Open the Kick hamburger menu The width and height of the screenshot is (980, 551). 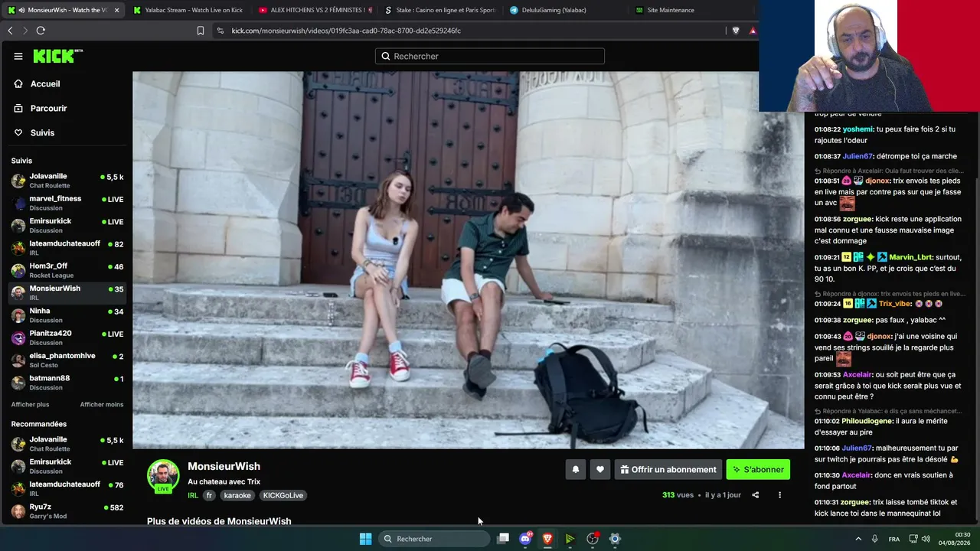[x=18, y=56]
